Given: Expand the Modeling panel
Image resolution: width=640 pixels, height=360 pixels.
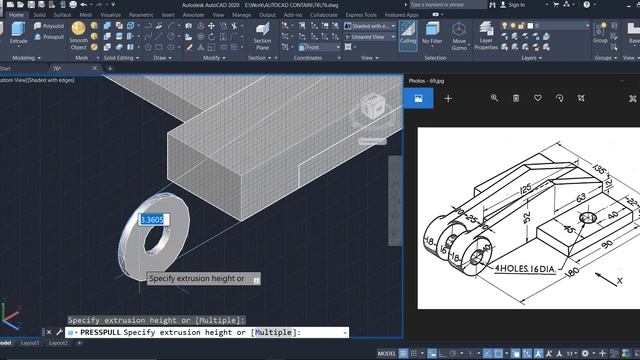Looking at the screenshot, I should 27,58.
